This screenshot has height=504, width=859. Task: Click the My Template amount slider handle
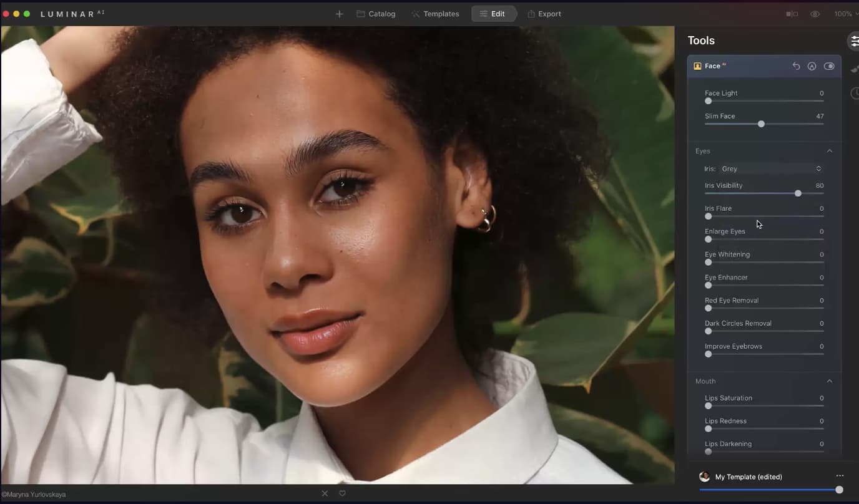(839, 490)
